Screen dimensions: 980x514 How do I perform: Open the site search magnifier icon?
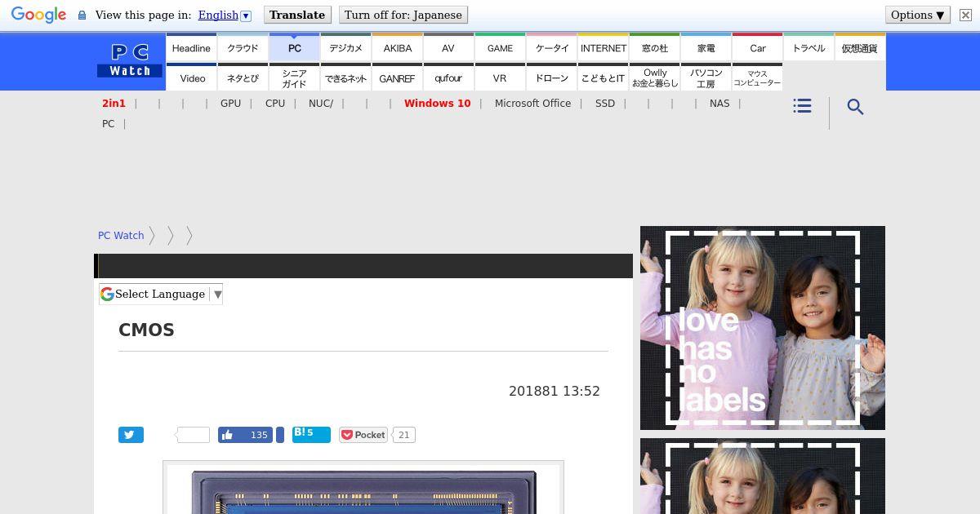[x=855, y=107]
